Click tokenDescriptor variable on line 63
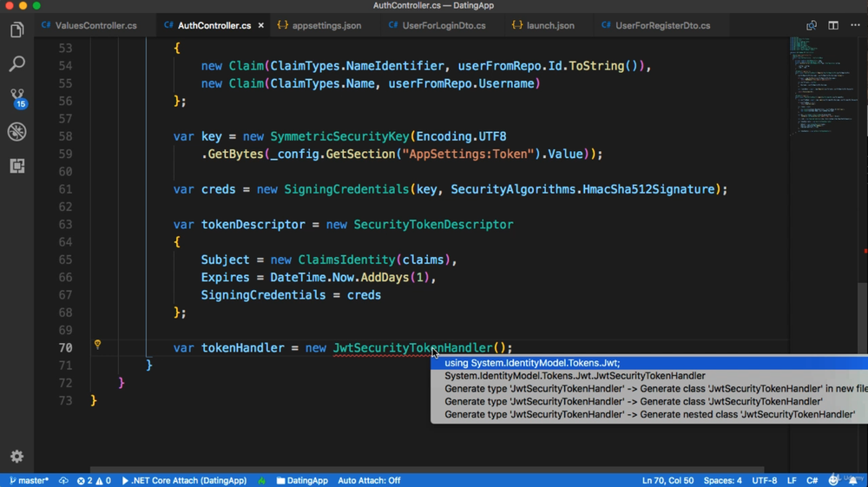 [x=253, y=224]
